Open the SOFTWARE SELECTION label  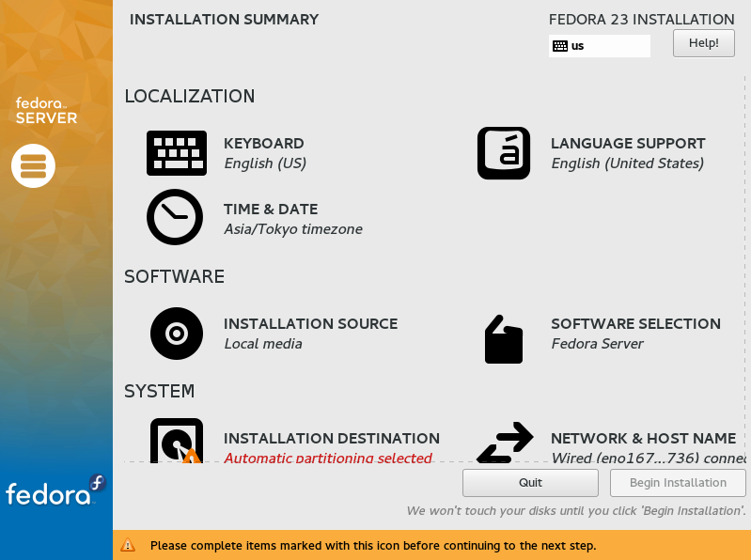(x=635, y=323)
